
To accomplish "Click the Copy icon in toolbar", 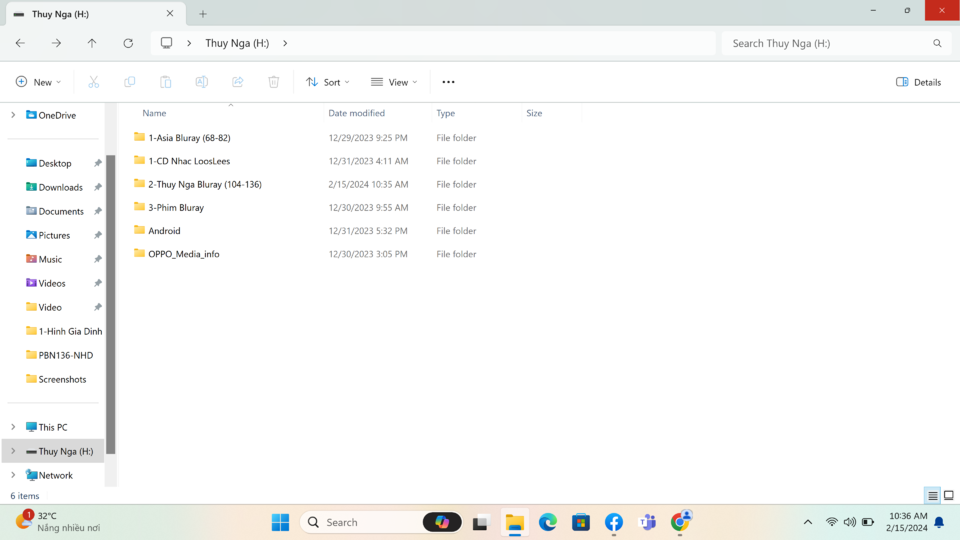I will [x=129, y=82].
